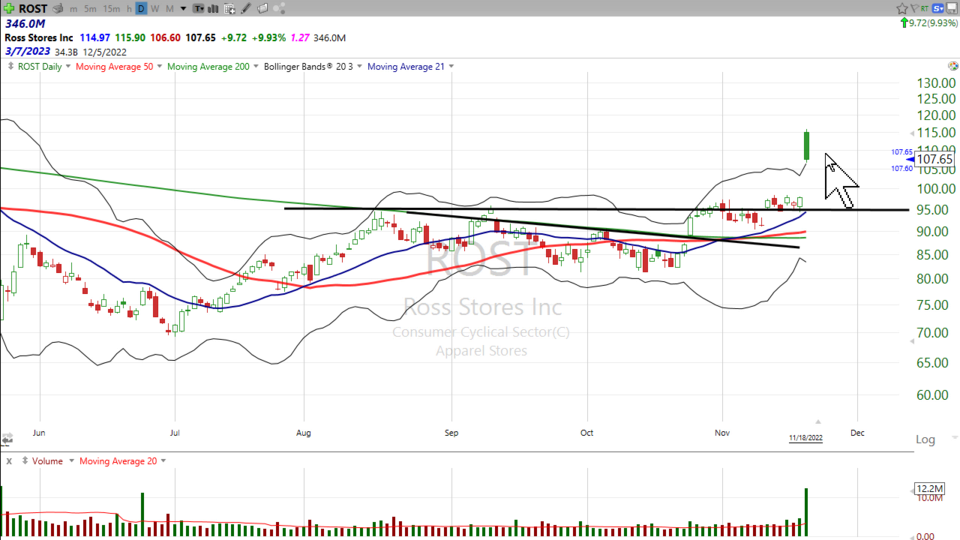Click the Moving Average 200 label

point(208,66)
